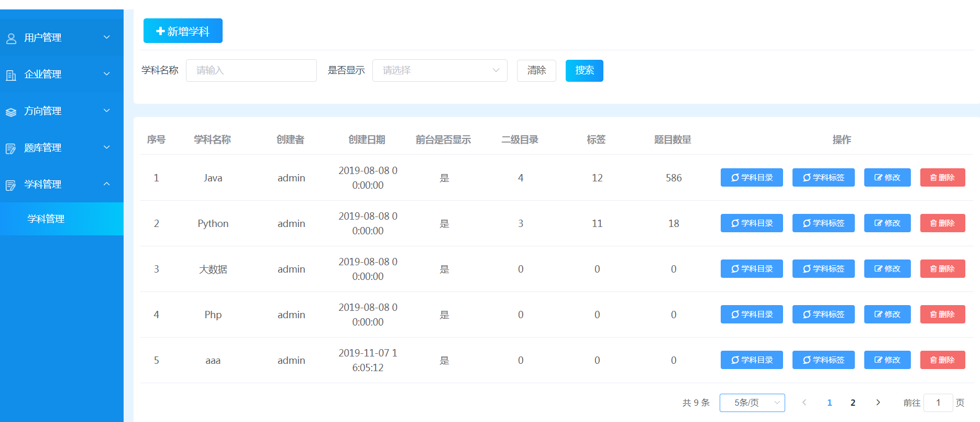Click the Java subject name cell
The image size is (980, 422).
[x=213, y=178]
